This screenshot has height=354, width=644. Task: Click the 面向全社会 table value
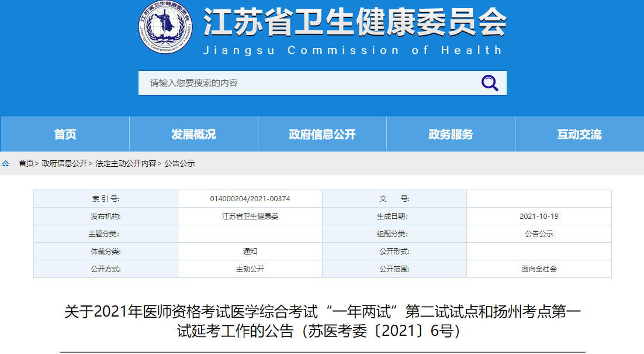pos(539,269)
